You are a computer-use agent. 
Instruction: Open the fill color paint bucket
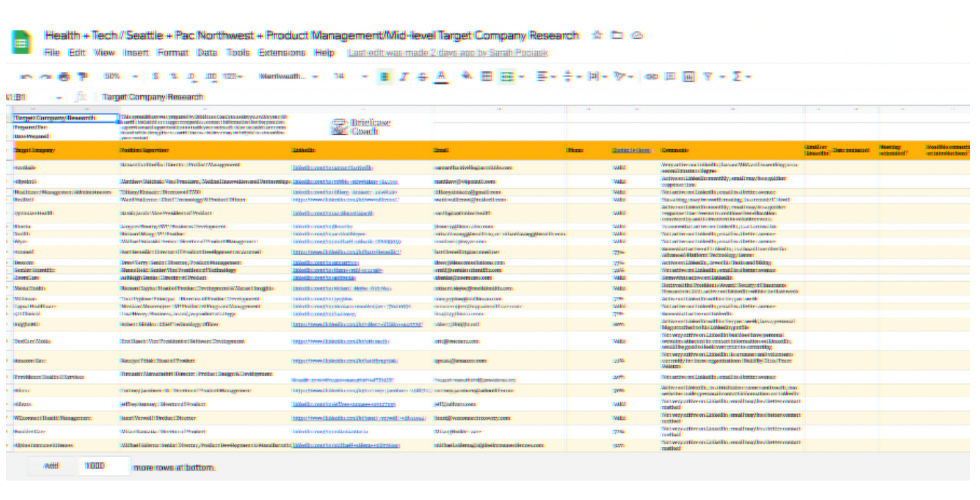click(x=467, y=76)
